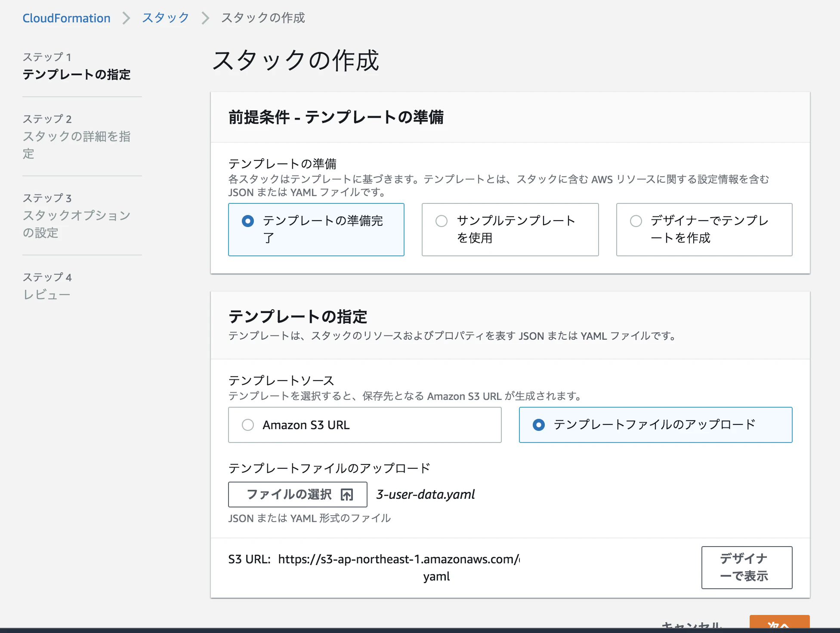The width and height of the screenshot is (840, 633).
Task: Click ステップ 1 テンプレートの指定 in sidebar
Action: pos(77,66)
